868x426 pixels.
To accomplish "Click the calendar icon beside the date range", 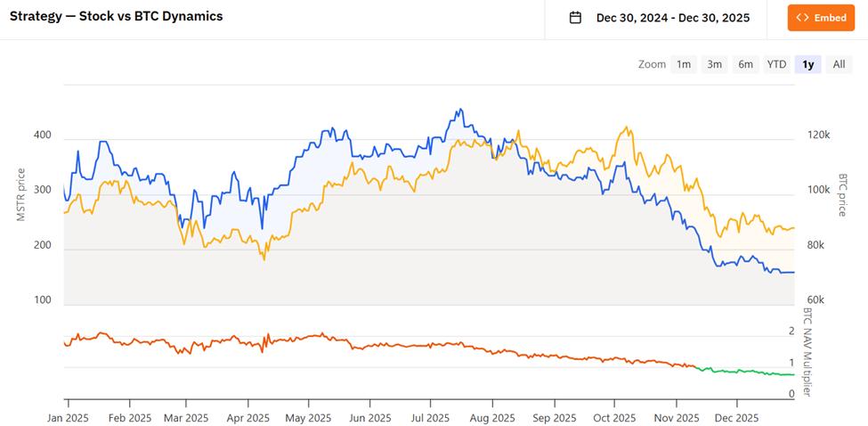I will pyautogui.click(x=575, y=18).
